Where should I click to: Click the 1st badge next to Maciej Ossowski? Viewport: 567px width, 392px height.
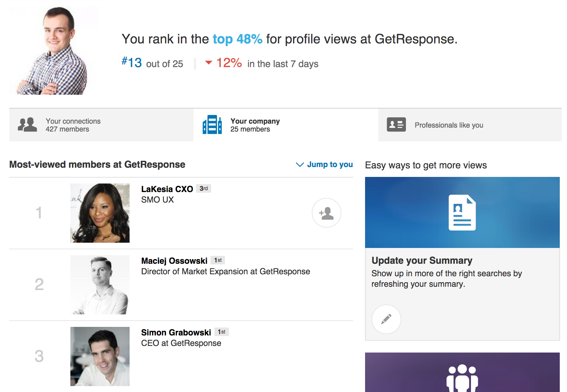click(x=218, y=260)
